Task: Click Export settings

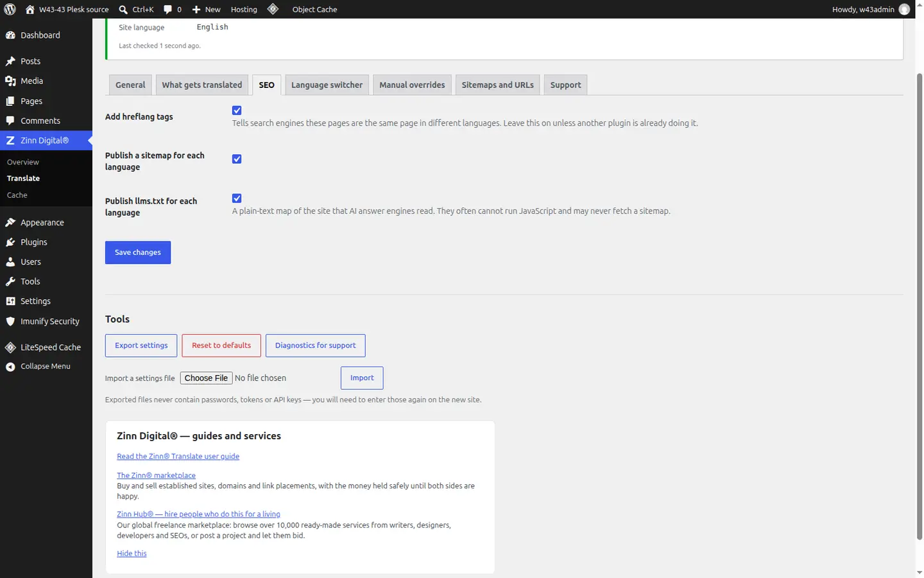Action: coord(141,346)
